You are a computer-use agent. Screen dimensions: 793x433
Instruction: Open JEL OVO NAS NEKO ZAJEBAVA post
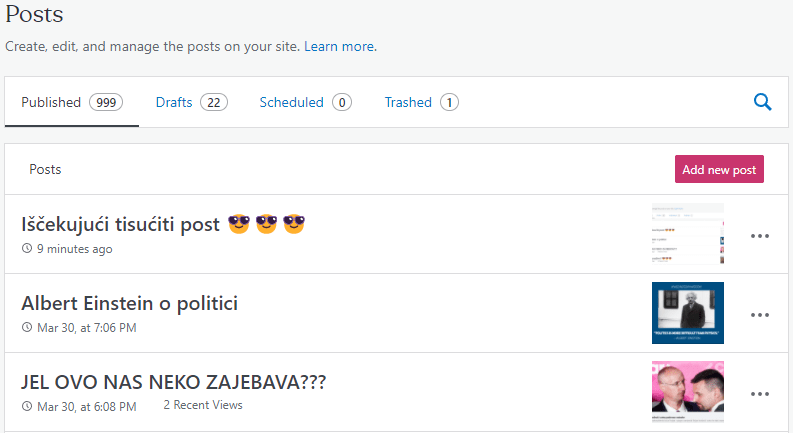click(x=173, y=382)
